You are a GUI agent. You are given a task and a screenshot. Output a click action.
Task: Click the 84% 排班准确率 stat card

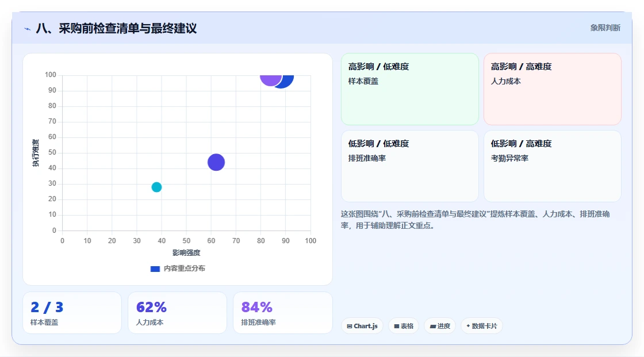[282, 313]
